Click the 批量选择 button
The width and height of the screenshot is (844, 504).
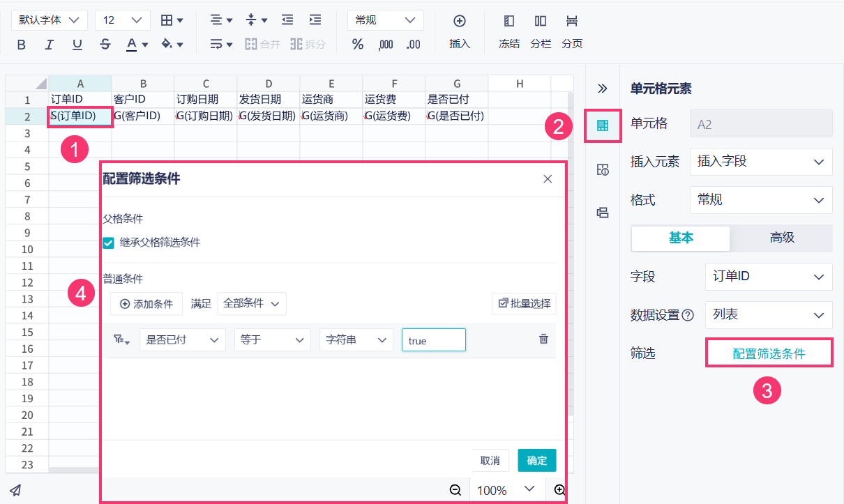point(524,304)
